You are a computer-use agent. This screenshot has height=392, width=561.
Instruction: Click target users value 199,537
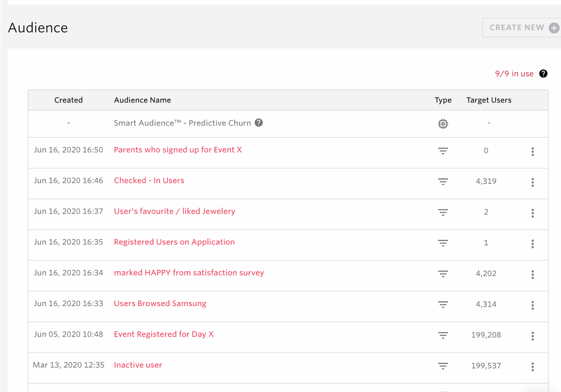[486, 366]
